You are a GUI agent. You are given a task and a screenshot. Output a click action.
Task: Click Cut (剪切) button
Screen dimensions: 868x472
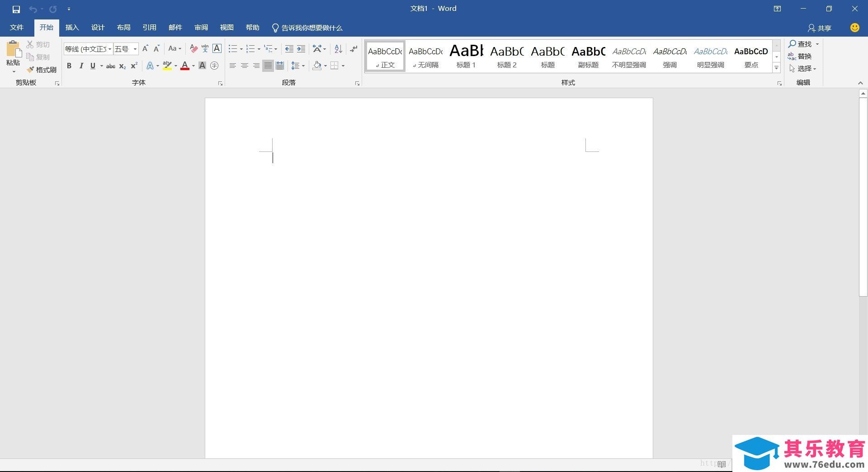[x=38, y=44]
